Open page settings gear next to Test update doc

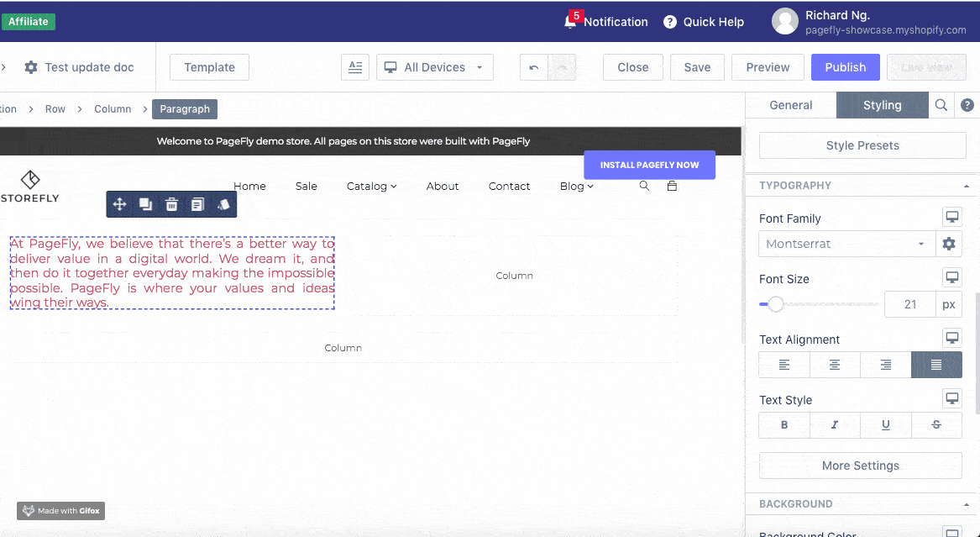tap(30, 67)
